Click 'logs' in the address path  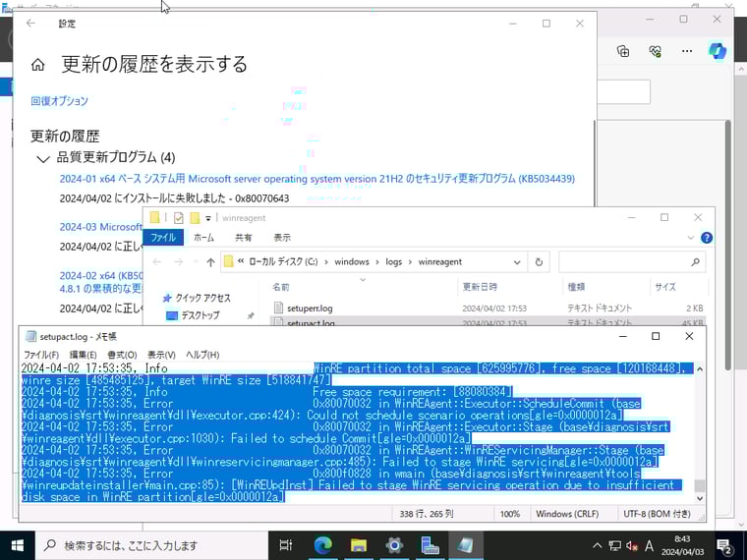393,262
